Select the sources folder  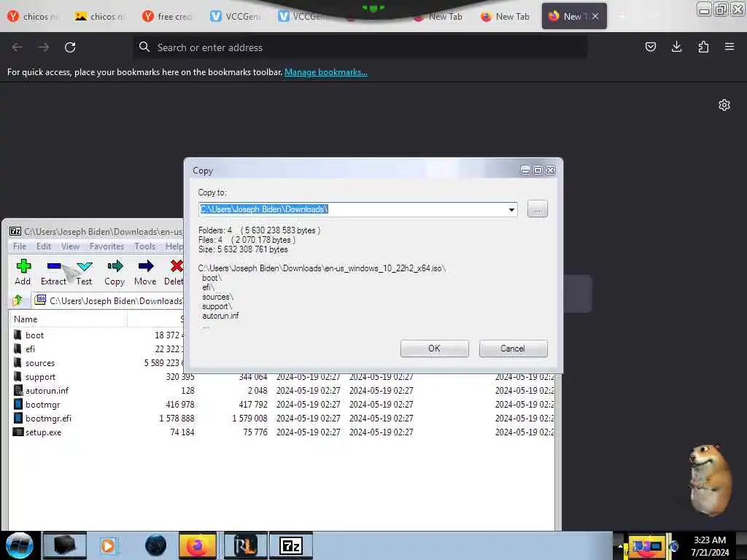pos(40,363)
